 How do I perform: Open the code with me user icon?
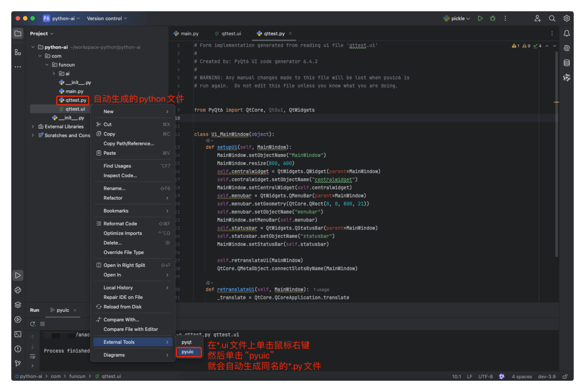point(538,18)
